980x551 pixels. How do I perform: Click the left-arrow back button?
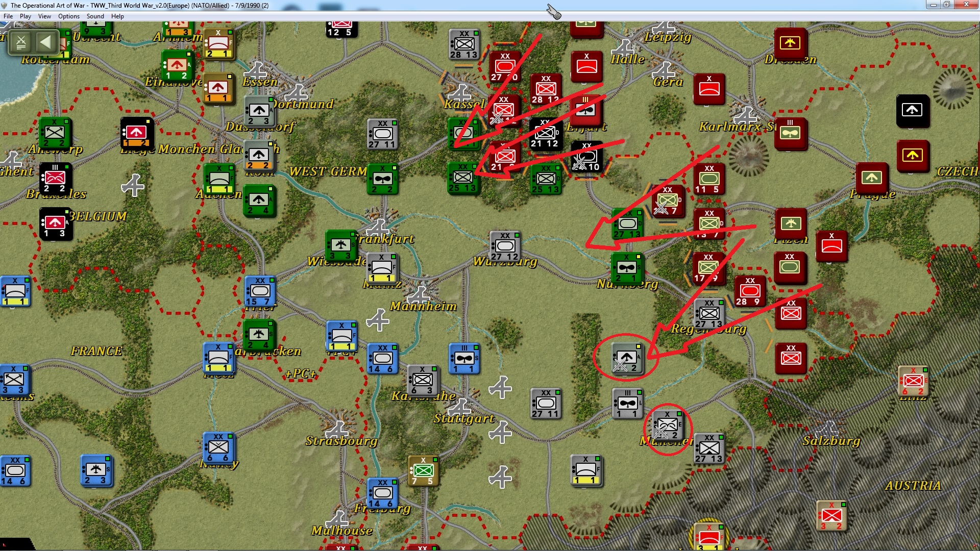(45, 42)
